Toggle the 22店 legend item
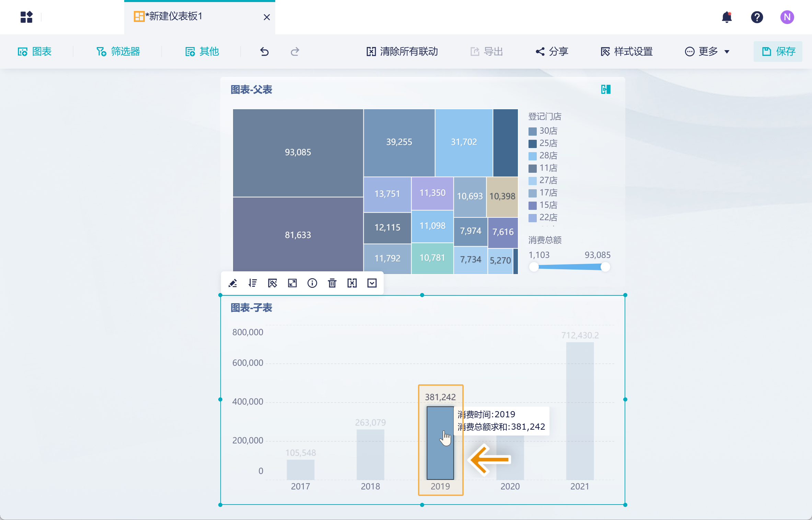Screen dimensions: 812x520 [x=543, y=217]
